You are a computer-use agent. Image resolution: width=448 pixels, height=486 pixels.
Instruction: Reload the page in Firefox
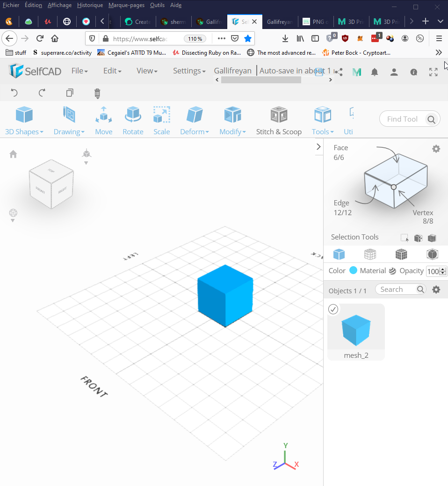pyautogui.click(x=40, y=38)
